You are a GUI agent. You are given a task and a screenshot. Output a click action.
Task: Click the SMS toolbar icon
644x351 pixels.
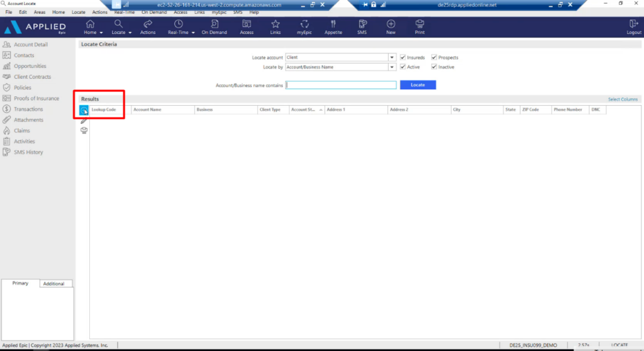[x=362, y=24]
